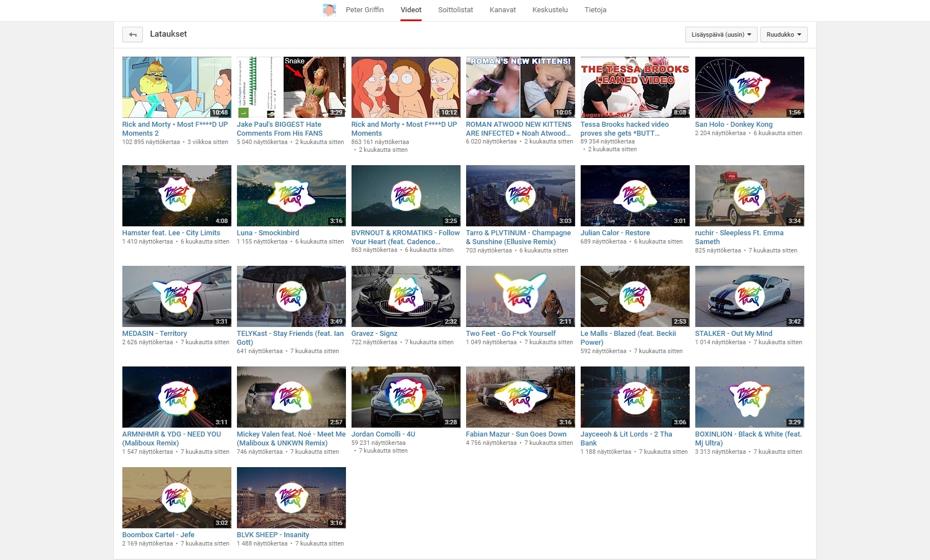Image resolution: width=930 pixels, height=560 pixels.
Task: Open Jake Paul's BIGGEST Hate Comments thumbnail
Action: pyautogui.click(x=291, y=87)
